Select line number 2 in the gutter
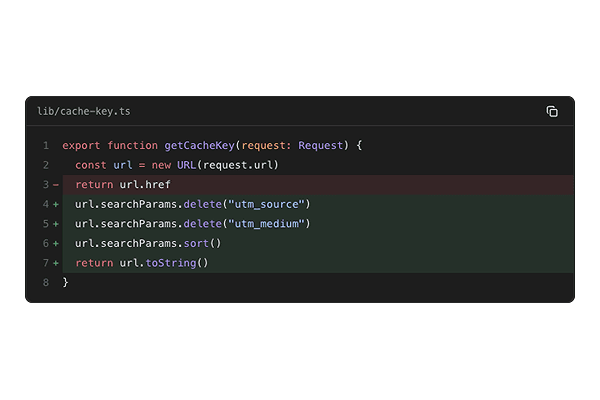The height and width of the screenshot is (400, 600). point(46,165)
